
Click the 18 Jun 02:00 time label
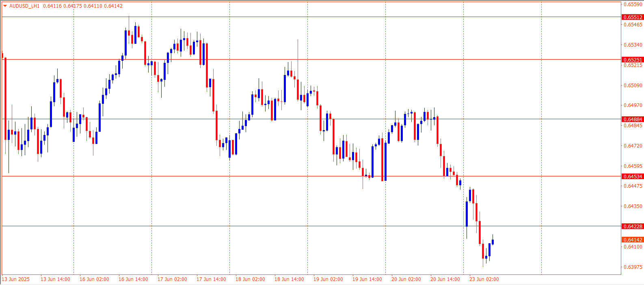(x=250, y=279)
